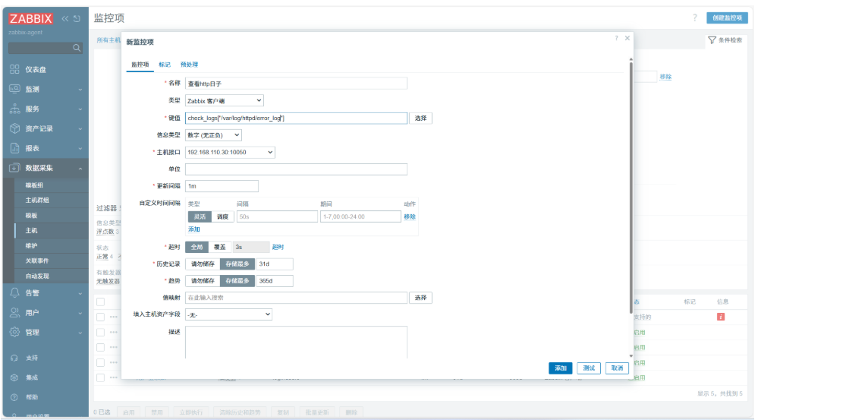
Task: Click the 集成 integrations icon in the sidebar
Action: tap(15, 377)
